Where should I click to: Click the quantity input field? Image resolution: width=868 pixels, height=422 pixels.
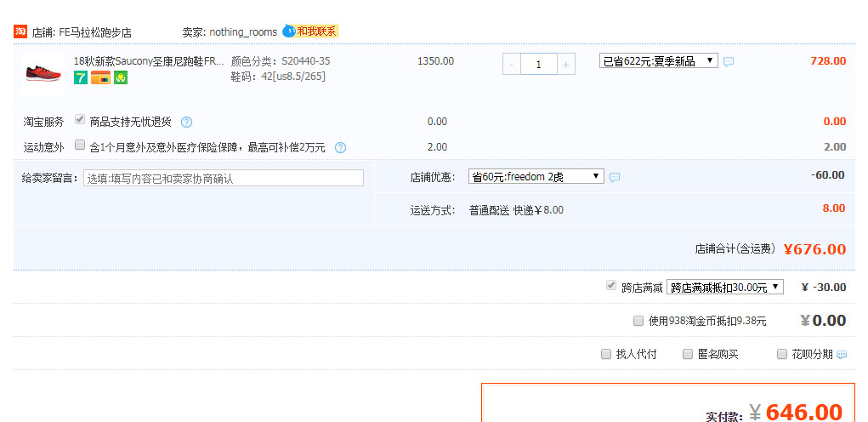tap(539, 65)
